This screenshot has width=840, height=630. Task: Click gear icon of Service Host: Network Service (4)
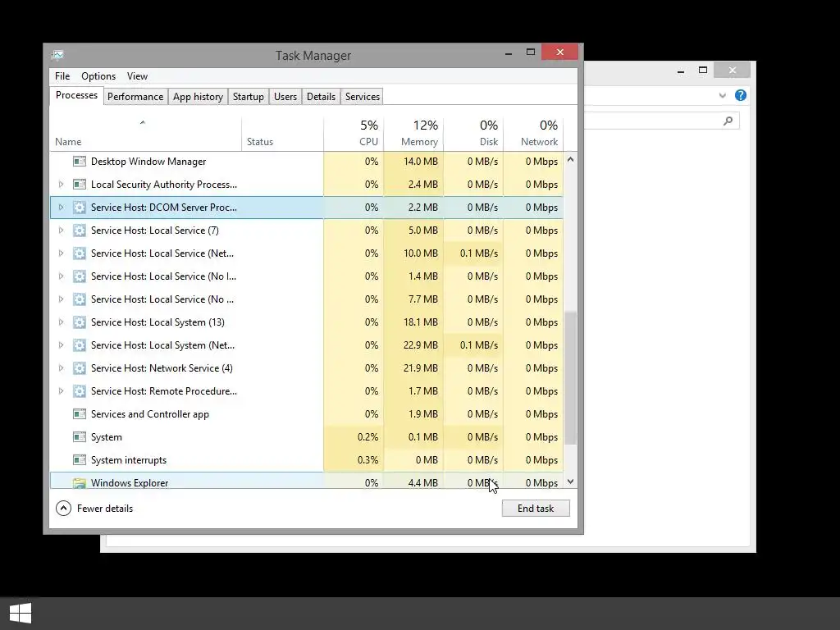click(80, 368)
